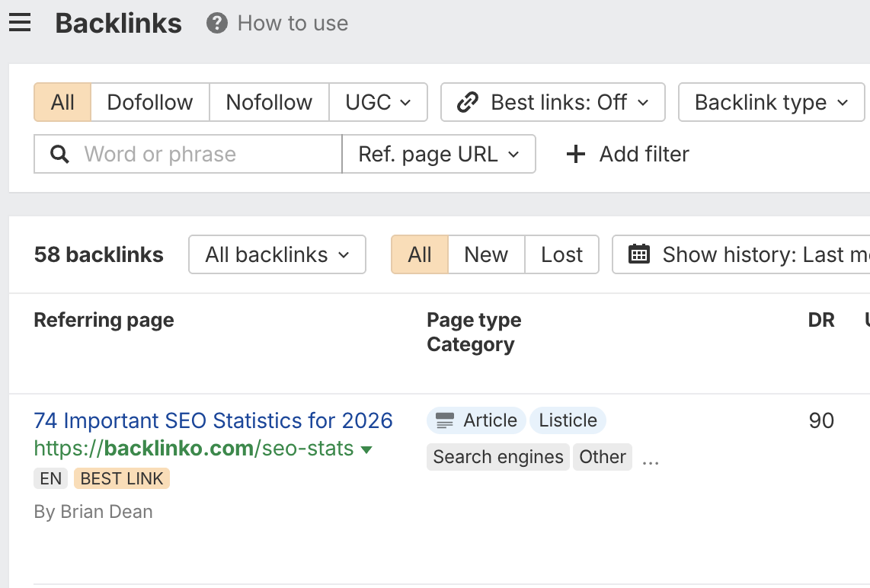Click the chain link Best links icon

[x=467, y=102]
